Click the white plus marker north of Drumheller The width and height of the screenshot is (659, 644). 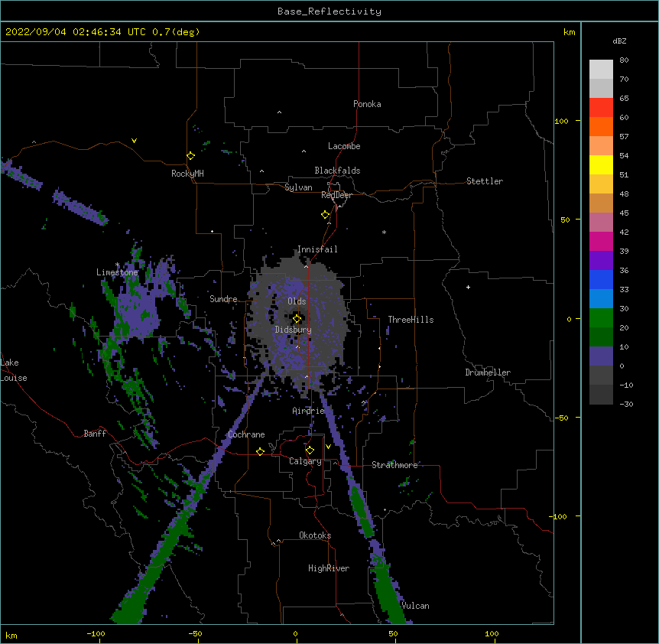click(468, 287)
